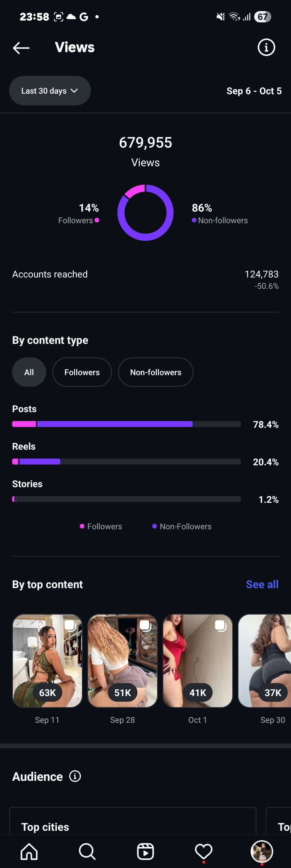Tap the Posts 78.4% progress bar

click(x=126, y=424)
